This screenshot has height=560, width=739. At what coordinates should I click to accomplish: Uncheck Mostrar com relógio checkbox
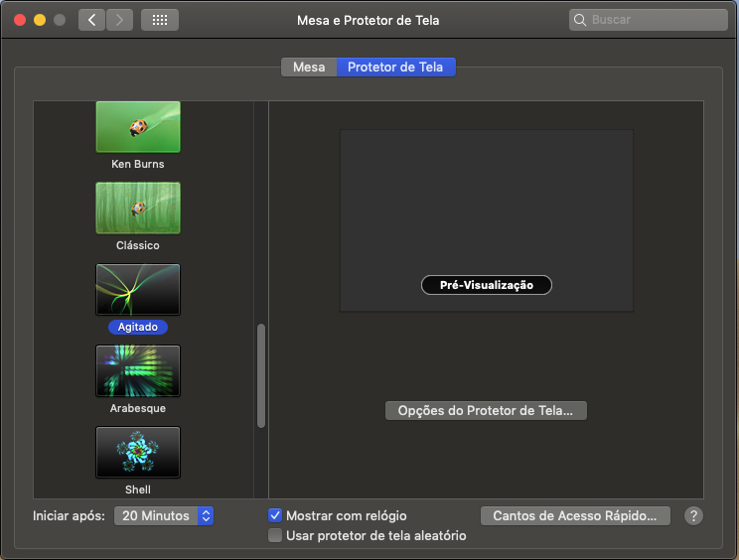coord(275,515)
